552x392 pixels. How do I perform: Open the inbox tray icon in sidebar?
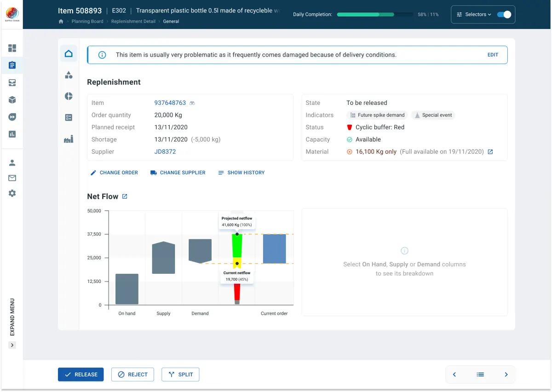12,83
